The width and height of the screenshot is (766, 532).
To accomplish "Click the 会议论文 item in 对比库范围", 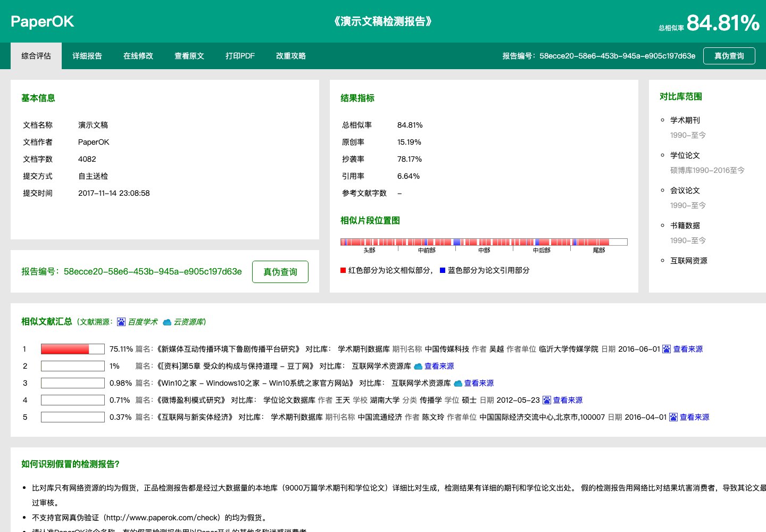I will coord(685,190).
